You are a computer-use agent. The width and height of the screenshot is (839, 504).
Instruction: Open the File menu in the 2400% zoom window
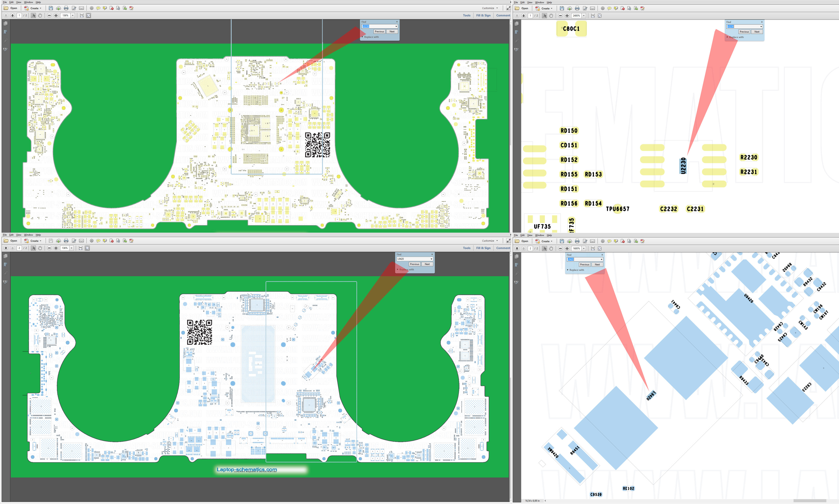(x=516, y=2)
